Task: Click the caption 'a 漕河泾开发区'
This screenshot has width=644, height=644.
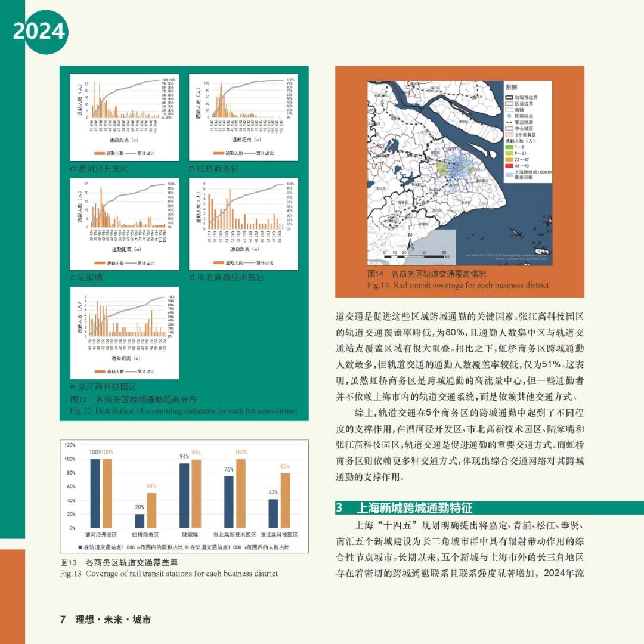Action: 99,168
